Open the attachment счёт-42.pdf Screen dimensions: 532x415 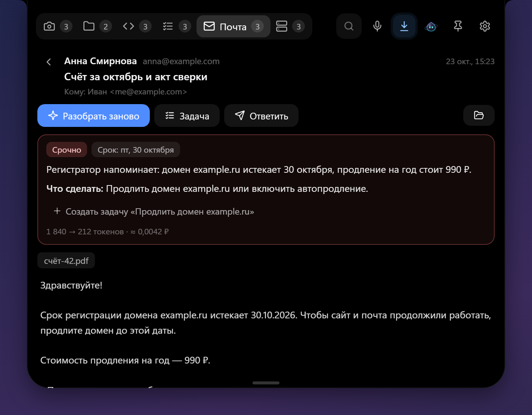coord(66,260)
